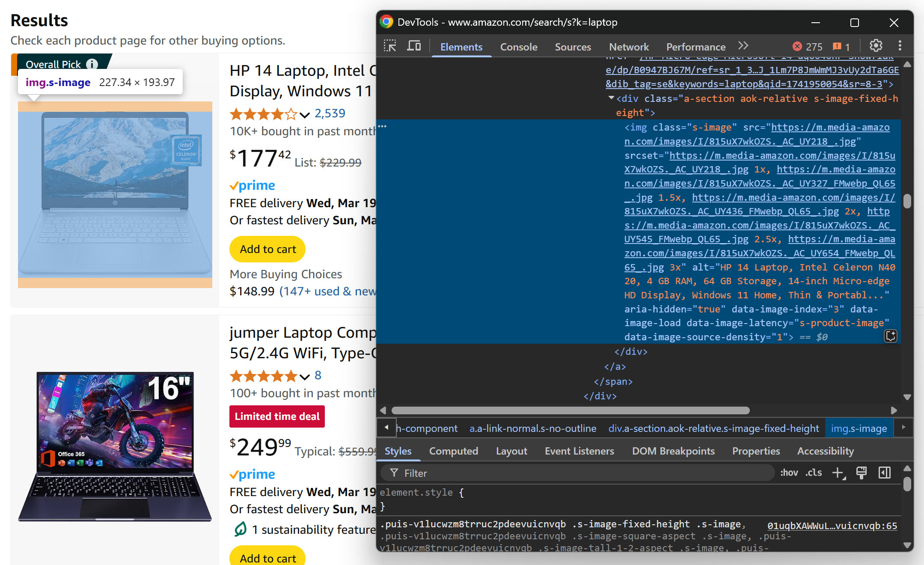
Task: Click the Ask AI icon on selected img node
Action: coord(891,336)
